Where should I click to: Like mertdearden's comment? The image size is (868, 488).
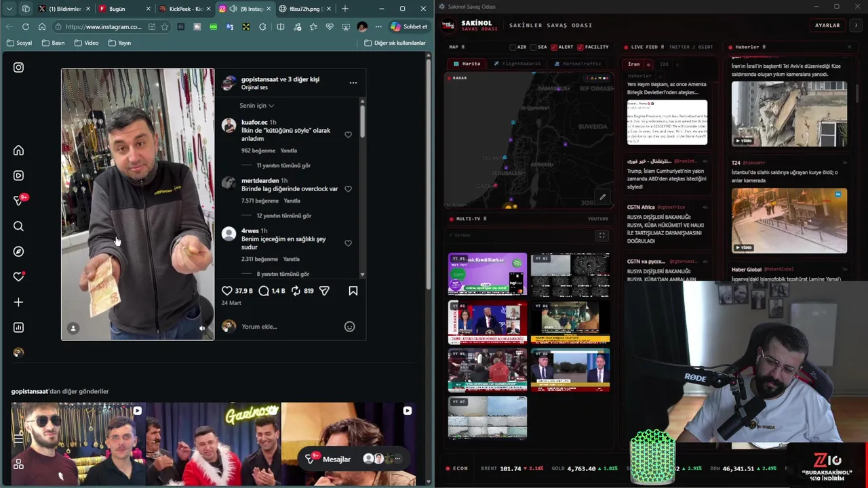coord(348,189)
